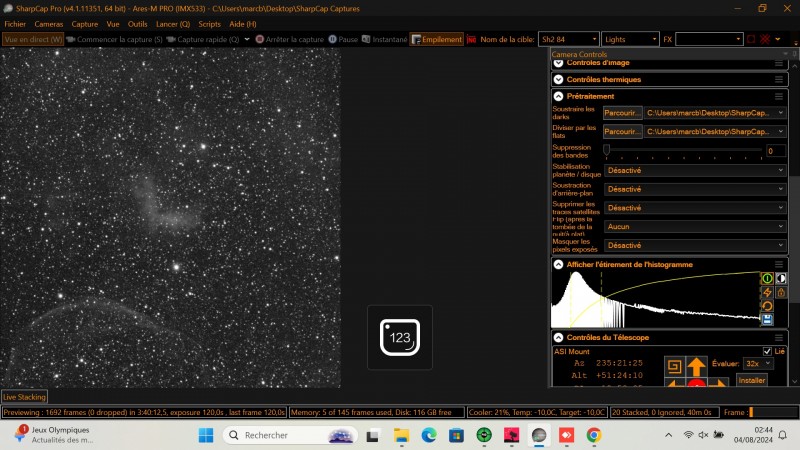Uncheck the Lié checkbox

[767, 352]
